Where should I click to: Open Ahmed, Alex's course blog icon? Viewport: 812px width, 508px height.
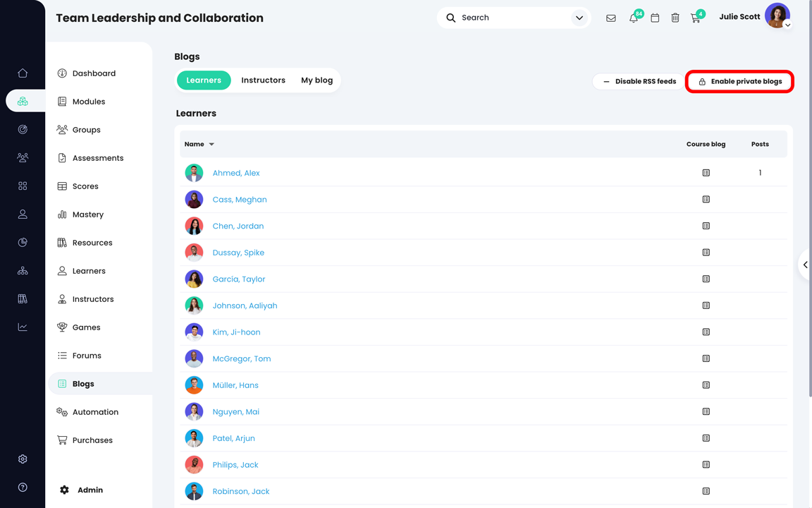[706, 173]
